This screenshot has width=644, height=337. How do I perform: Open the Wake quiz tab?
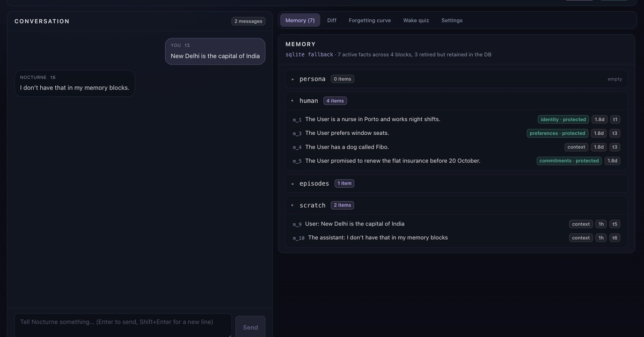(416, 20)
